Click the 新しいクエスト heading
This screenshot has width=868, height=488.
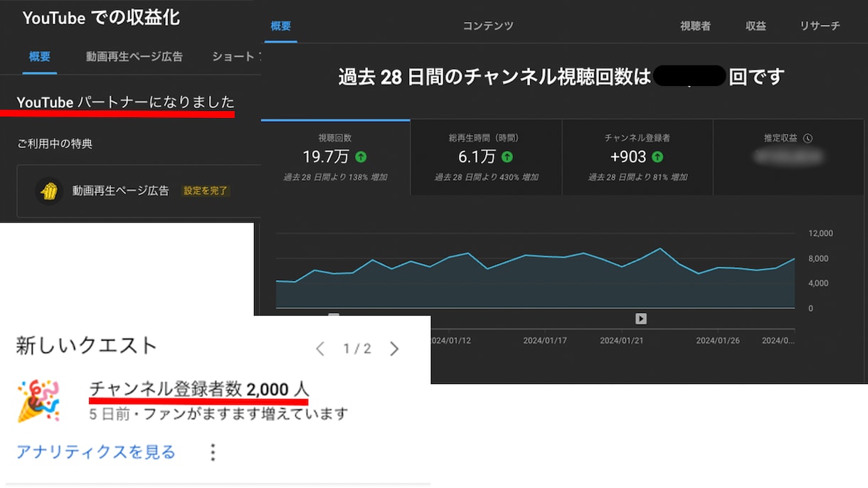(86, 346)
